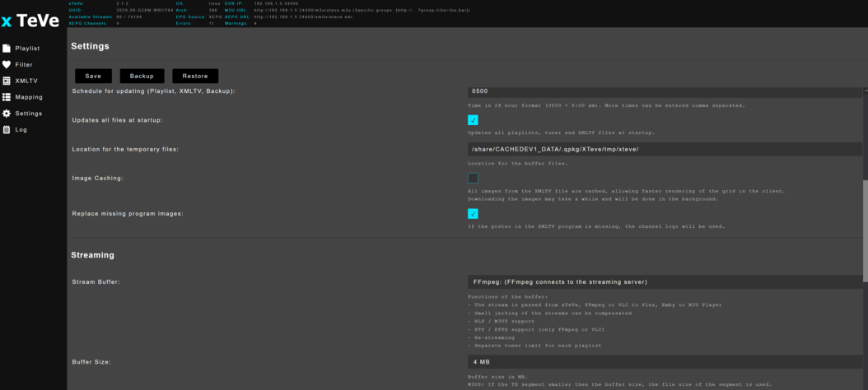Edit the update schedule field showing 0500
The image size is (868, 390).
[x=665, y=91]
